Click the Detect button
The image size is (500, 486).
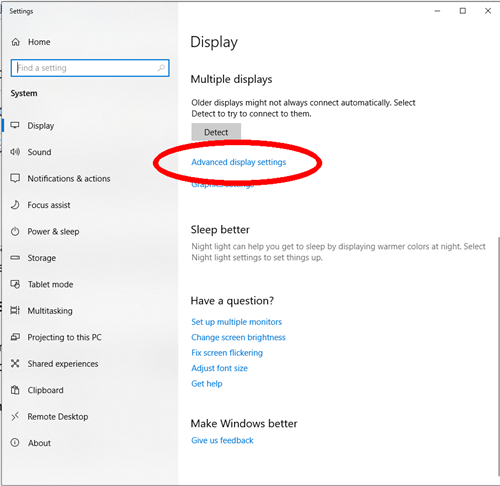216,132
